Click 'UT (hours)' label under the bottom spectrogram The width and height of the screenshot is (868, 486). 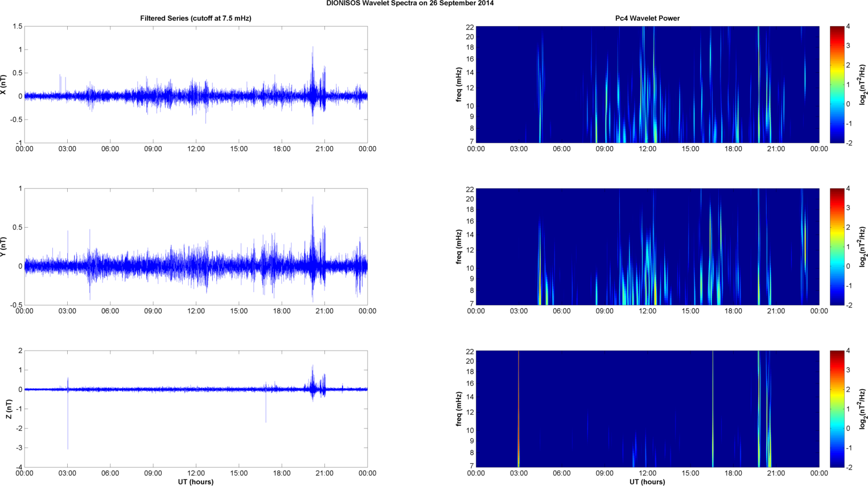click(647, 481)
